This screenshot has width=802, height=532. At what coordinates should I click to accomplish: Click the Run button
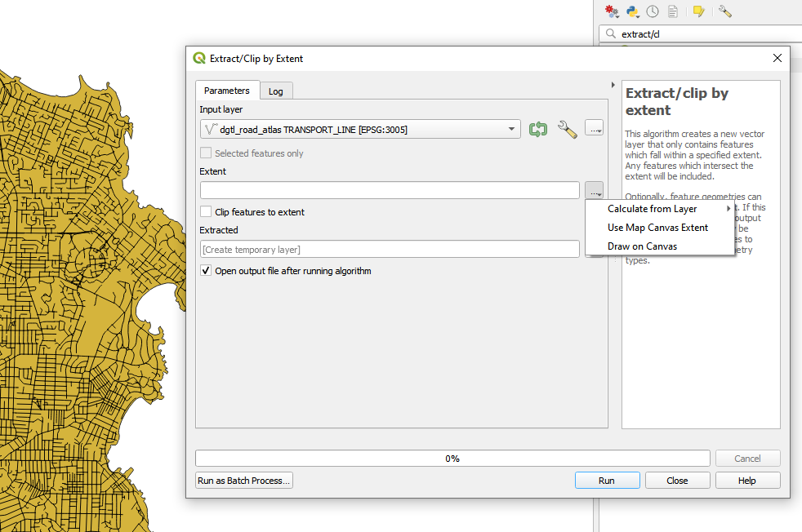point(607,481)
